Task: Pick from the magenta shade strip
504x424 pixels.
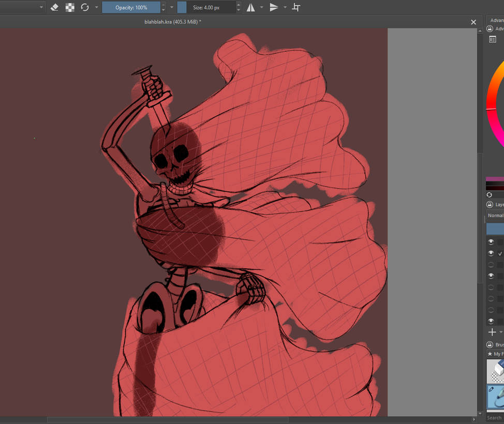Action: 495,178
